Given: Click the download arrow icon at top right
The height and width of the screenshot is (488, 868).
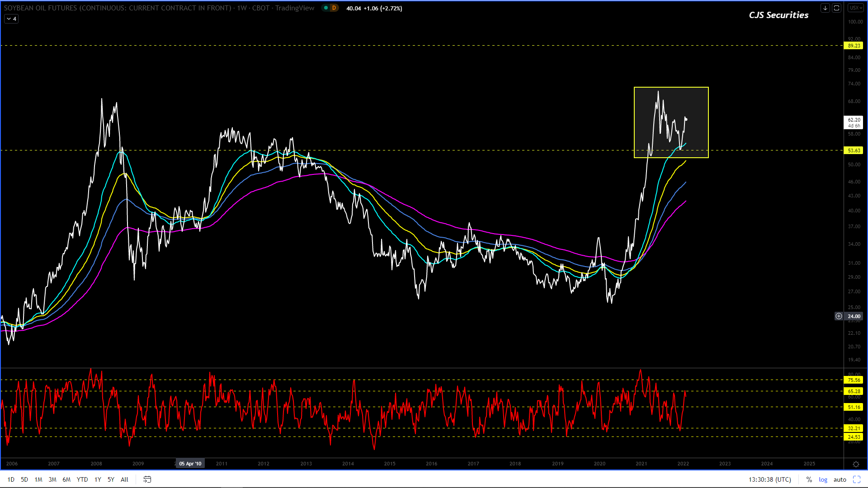Looking at the screenshot, I should [825, 8].
